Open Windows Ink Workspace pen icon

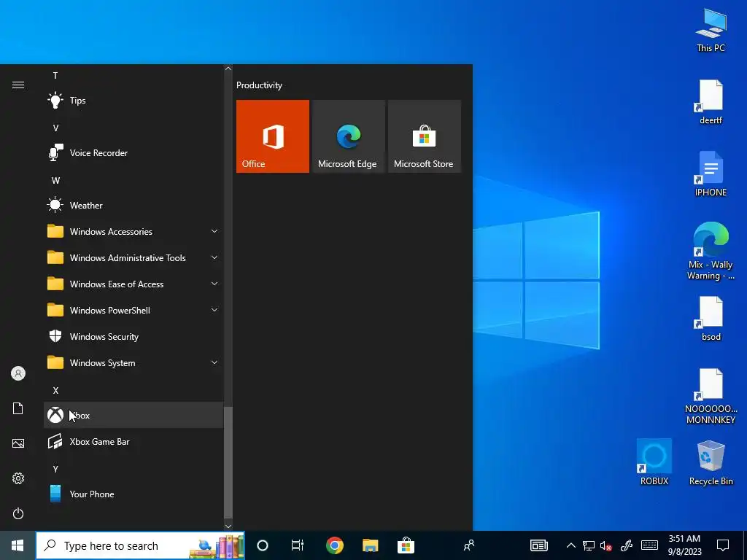[626, 545]
